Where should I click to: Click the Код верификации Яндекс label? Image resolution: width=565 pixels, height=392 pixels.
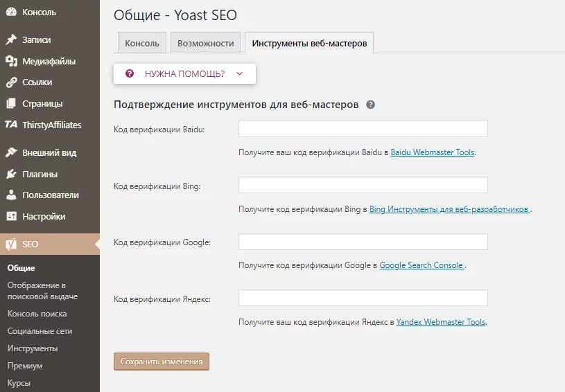[x=162, y=299]
